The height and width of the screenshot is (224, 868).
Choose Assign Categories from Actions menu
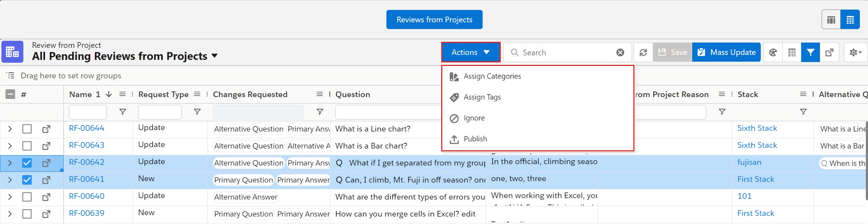click(538, 76)
